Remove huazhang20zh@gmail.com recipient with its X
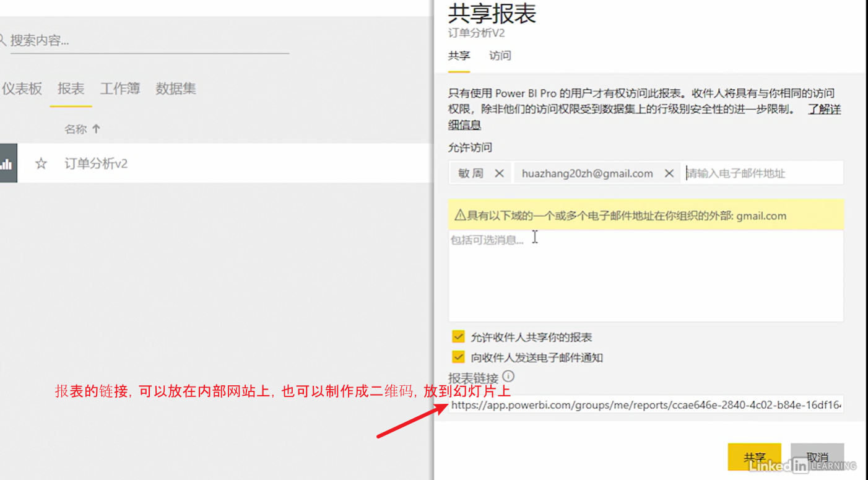868x480 pixels. click(x=669, y=173)
